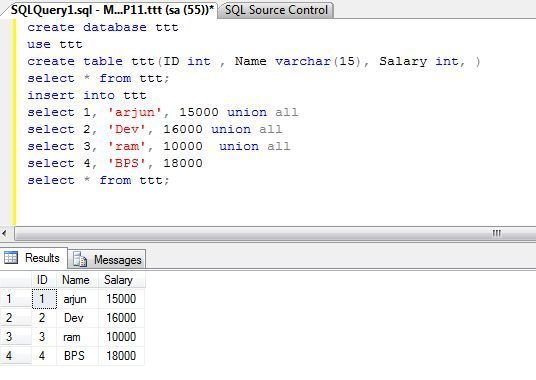Select the row 2 header in results
This screenshot has height=380, width=536.
15,318
